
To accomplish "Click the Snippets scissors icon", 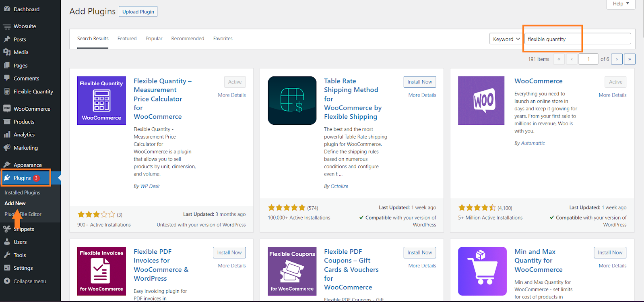I will tap(6, 229).
